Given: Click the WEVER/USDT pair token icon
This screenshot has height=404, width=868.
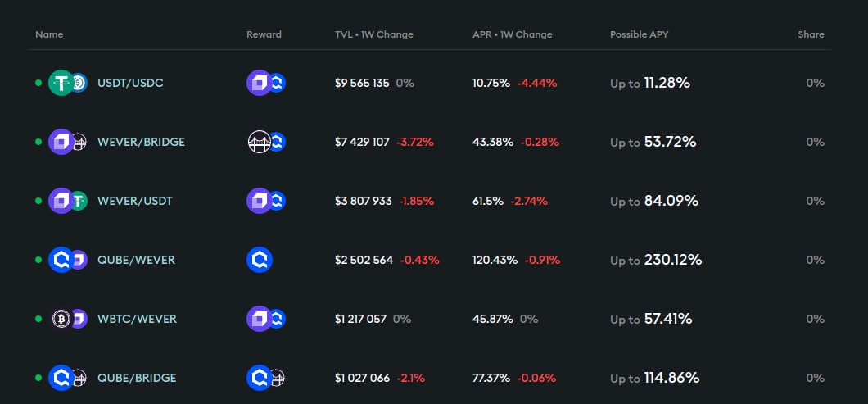Looking at the screenshot, I should coord(67,201).
